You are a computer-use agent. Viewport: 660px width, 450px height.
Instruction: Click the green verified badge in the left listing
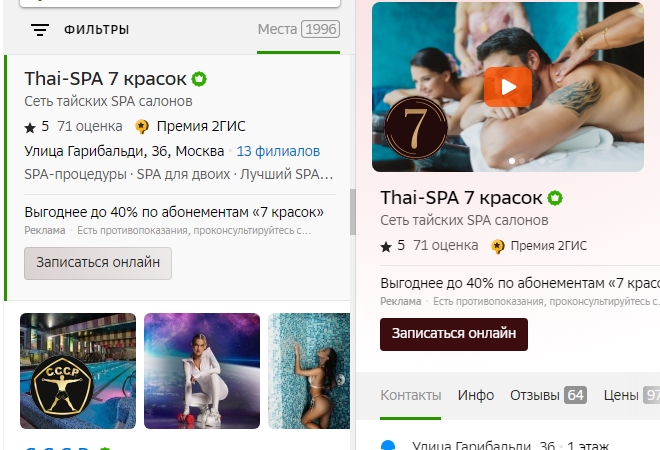coord(199,79)
